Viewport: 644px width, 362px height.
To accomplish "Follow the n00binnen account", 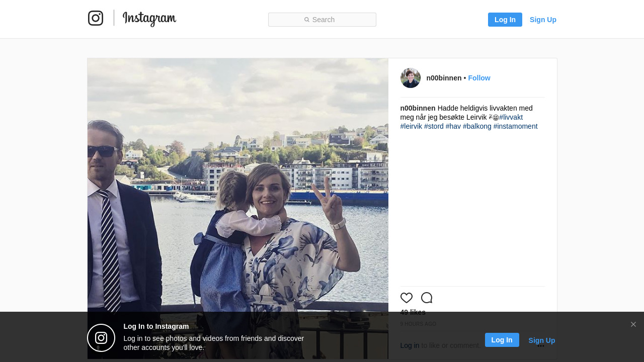I will click(479, 78).
